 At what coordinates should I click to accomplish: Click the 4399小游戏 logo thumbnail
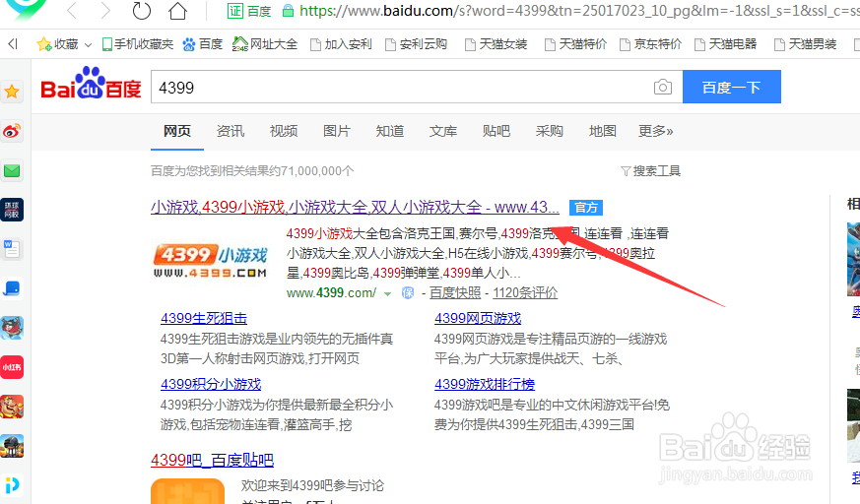coord(210,261)
